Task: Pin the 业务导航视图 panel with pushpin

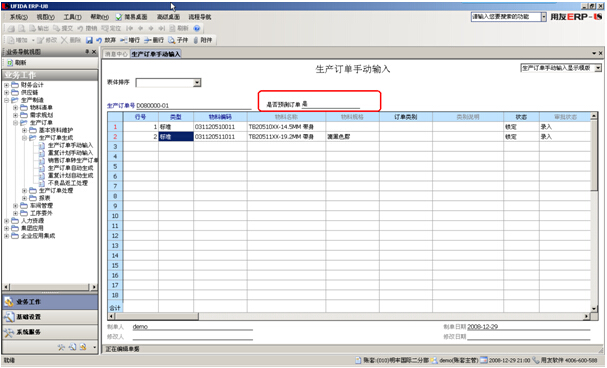Action: (87, 51)
